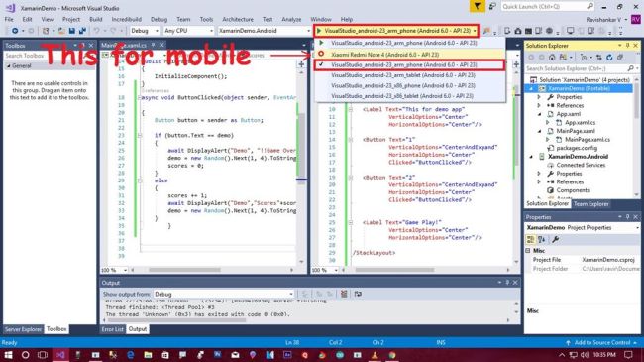Select VisualStudio_android-23_arm_tablet device entry
Viewport: 644px width, 362px height.
[409, 75]
